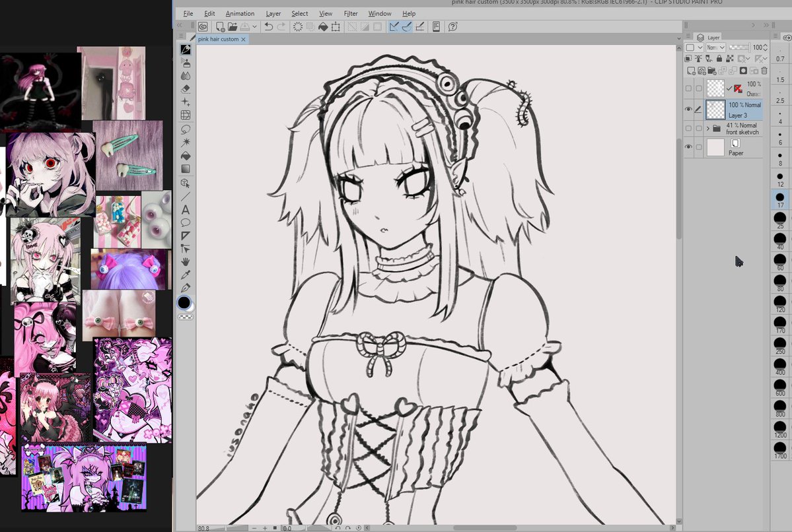Select the Decoration sparkle tool

click(x=186, y=102)
